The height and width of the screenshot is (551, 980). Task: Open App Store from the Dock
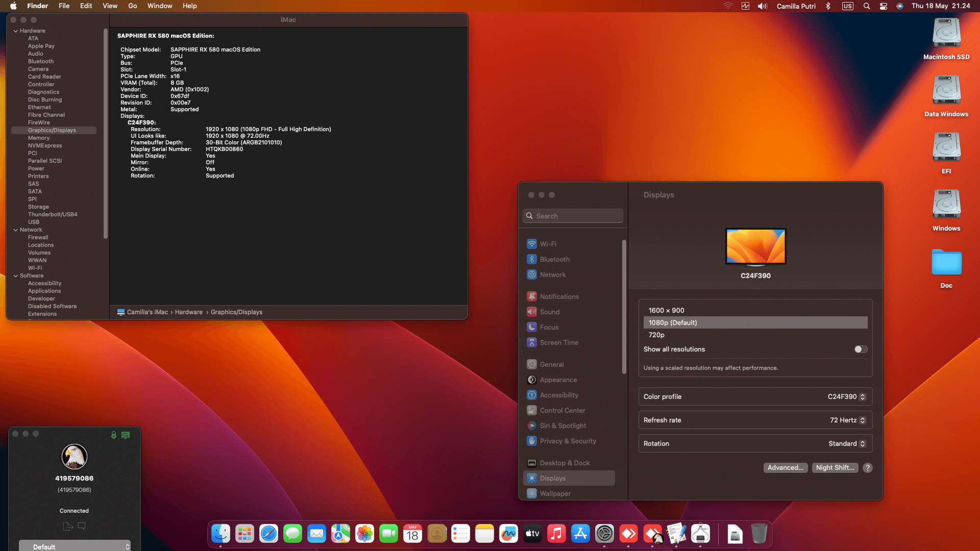[580, 534]
